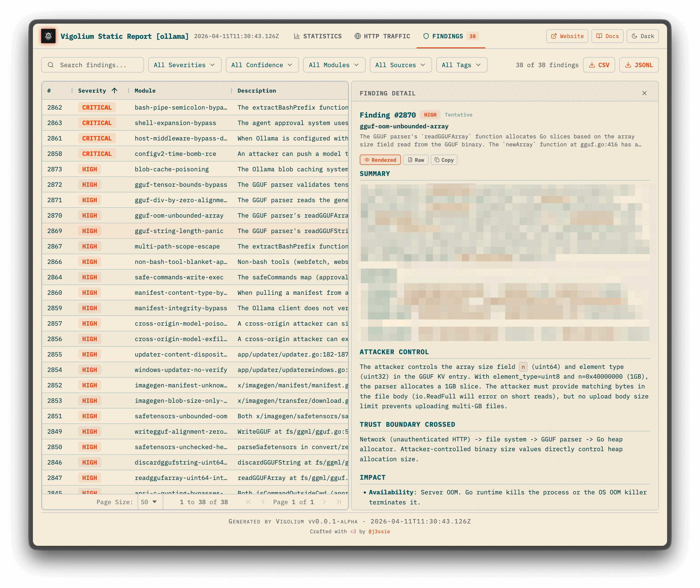Viewport: 700px width, 588px height.
Task: Open the STATISTICS tab via its chart icon
Action: click(x=298, y=36)
